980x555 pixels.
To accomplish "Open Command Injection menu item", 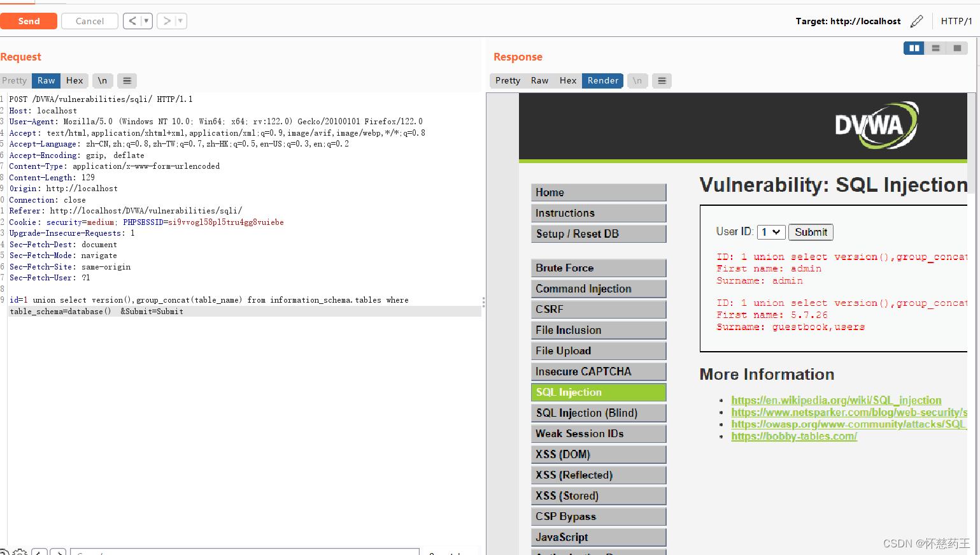I will (599, 289).
